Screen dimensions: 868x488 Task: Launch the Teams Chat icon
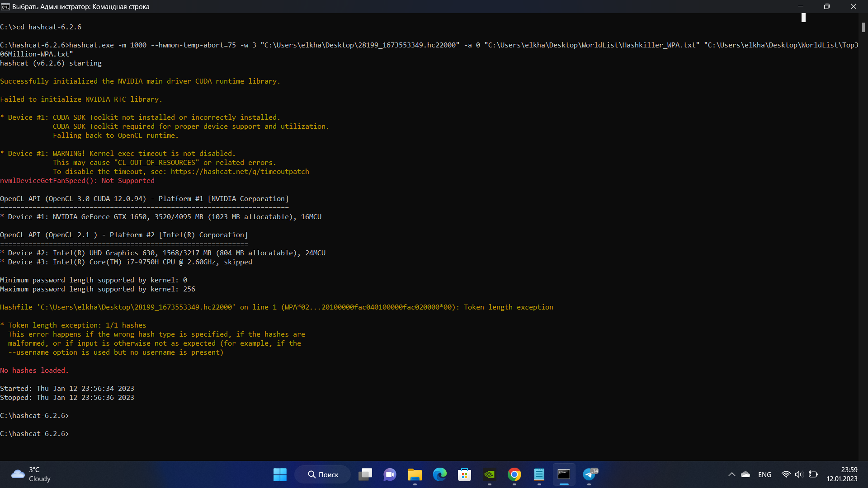(x=390, y=474)
